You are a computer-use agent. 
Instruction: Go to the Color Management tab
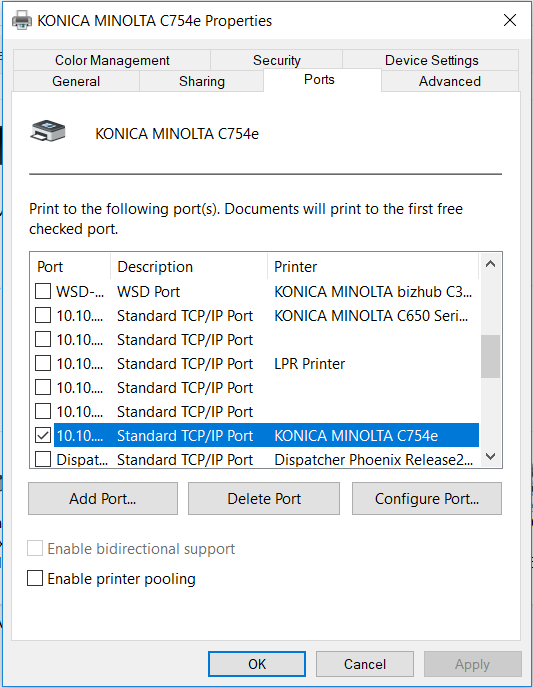(x=112, y=60)
